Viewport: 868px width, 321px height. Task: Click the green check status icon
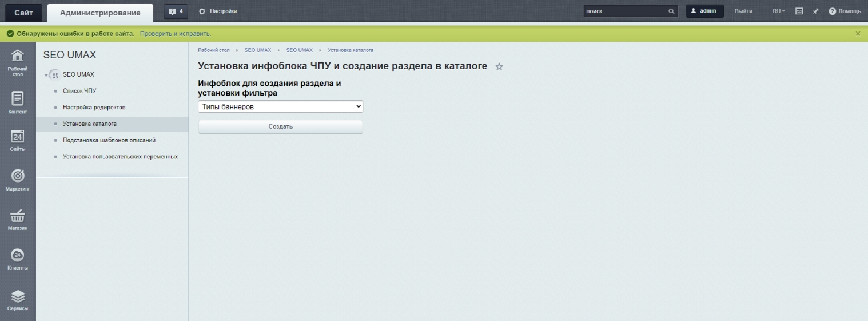click(x=10, y=34)
